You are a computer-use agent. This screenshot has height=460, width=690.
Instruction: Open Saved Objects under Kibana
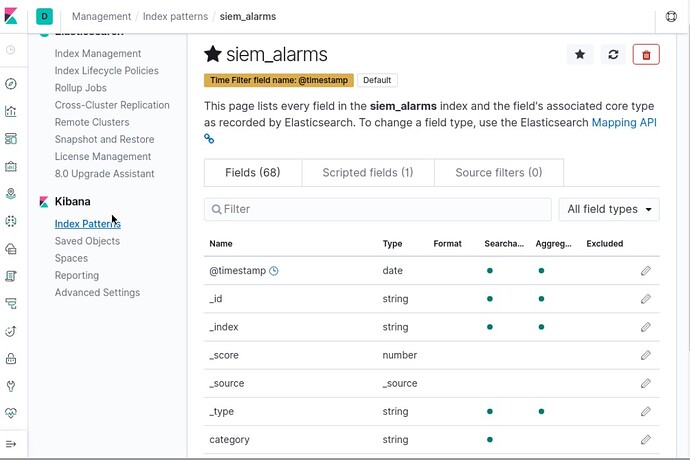coord(87,241)
